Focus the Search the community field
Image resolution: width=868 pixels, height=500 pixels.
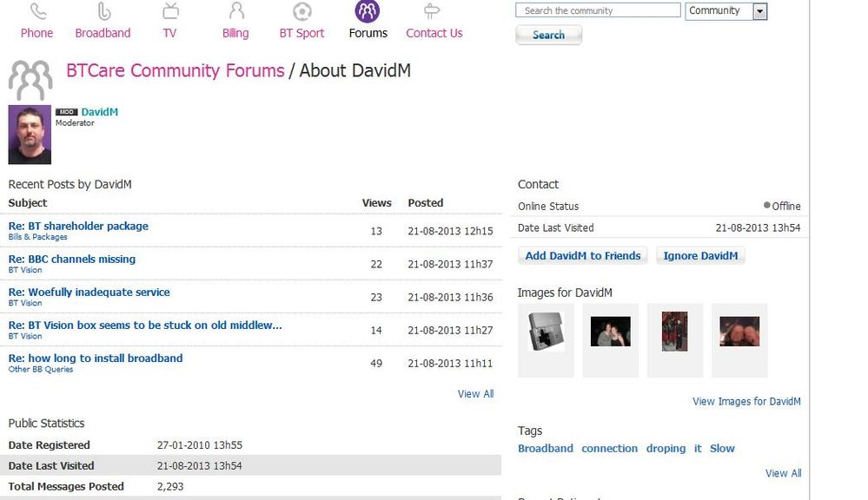pyautogui.click(x=598, y=10)
